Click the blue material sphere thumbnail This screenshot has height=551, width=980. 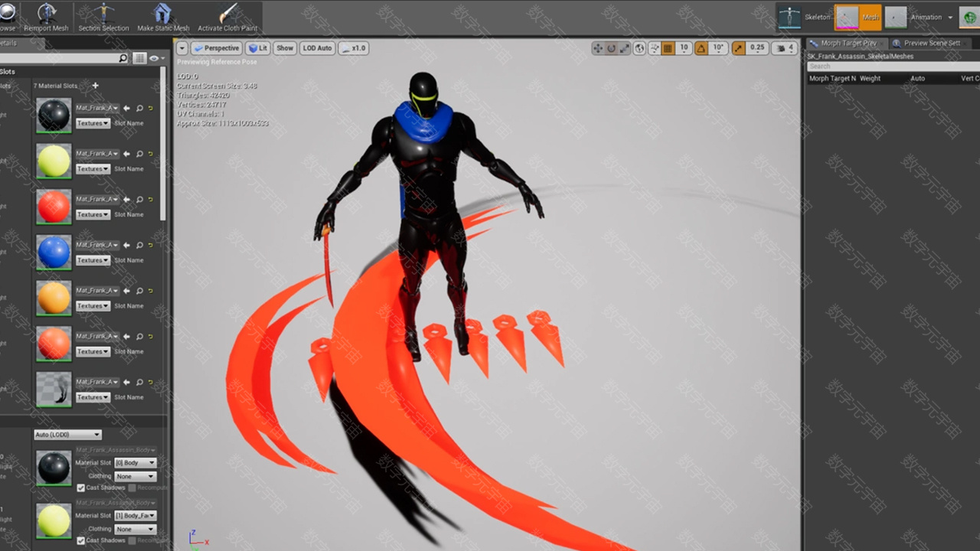[x=54, y=253]
